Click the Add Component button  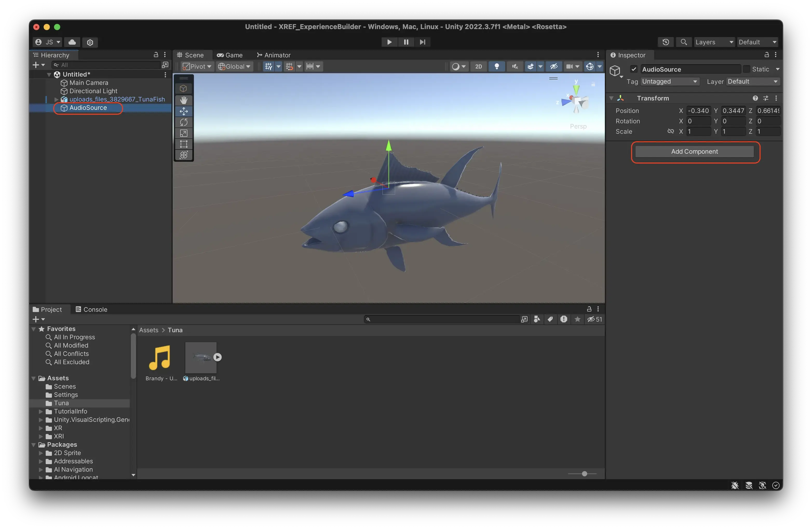click(x=694, y=151)
